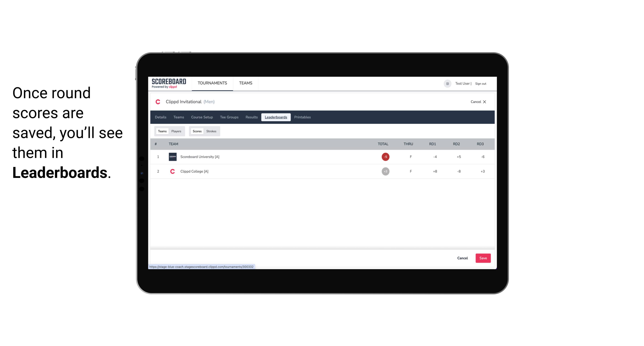The image size is (644, 346).
Task: Click the Clippd Invitational tournament icon
Action: (158, 101)
